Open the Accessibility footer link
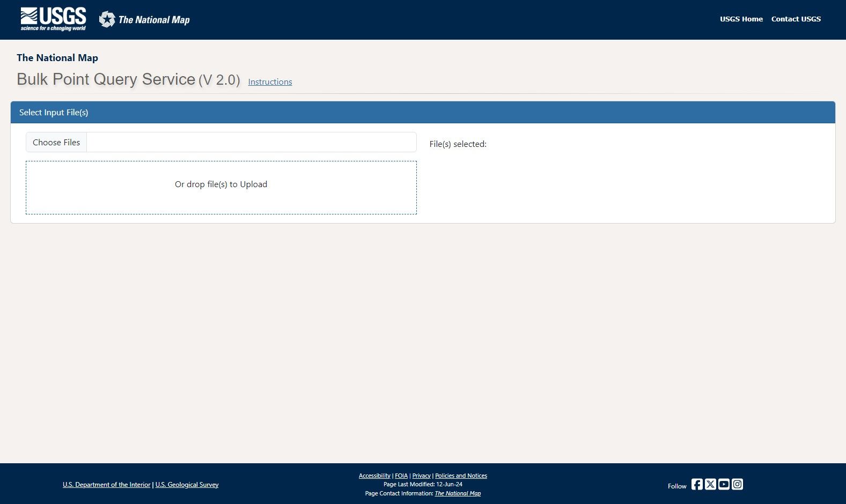The height and width of the screenshot is (504, 846). click(374, 476)
